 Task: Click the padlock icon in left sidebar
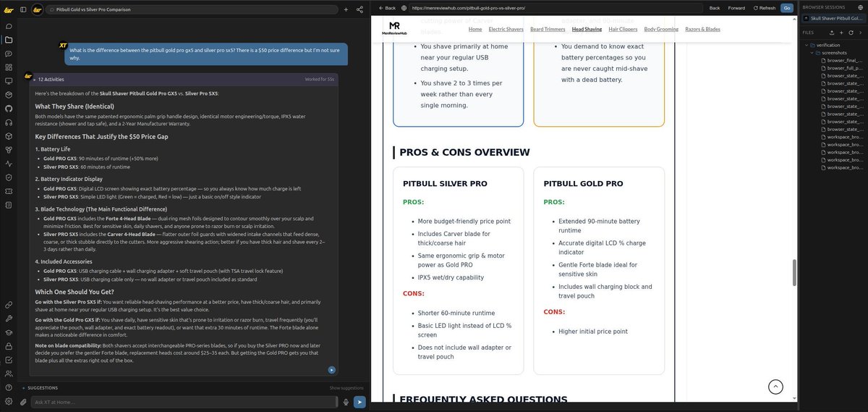coord(9,346)
